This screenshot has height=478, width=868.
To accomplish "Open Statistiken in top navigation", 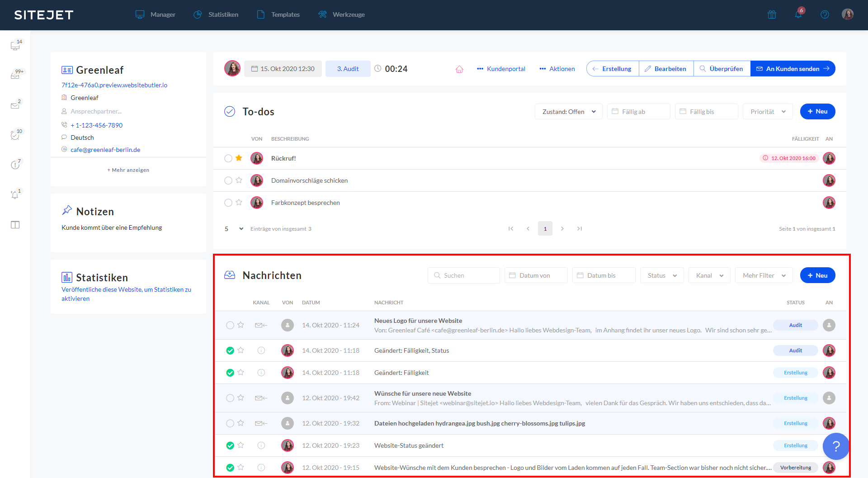I will (216, 14).
